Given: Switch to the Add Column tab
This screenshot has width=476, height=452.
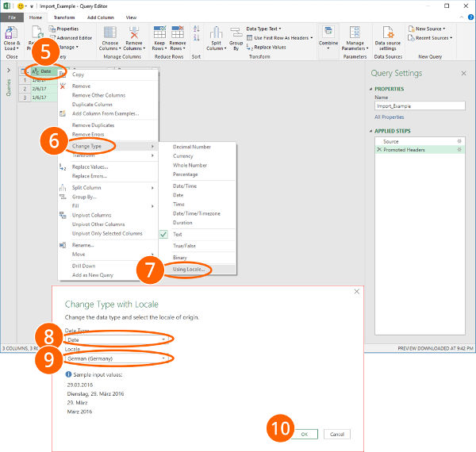Looking at the screenshot, I should pos(101,17).
